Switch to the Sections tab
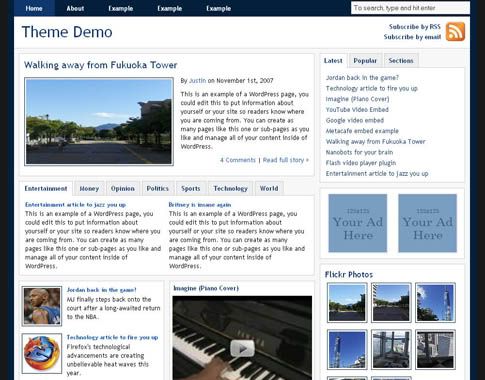This screenshot has height=380, width=485. click(x=401, y=61)
